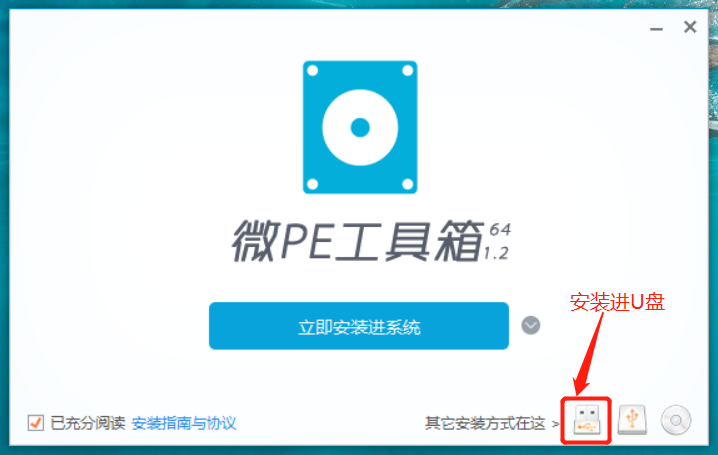Open the generate ISO disc image icon
This screenshot has height=455, width=718.
click(x=676, y=420)
